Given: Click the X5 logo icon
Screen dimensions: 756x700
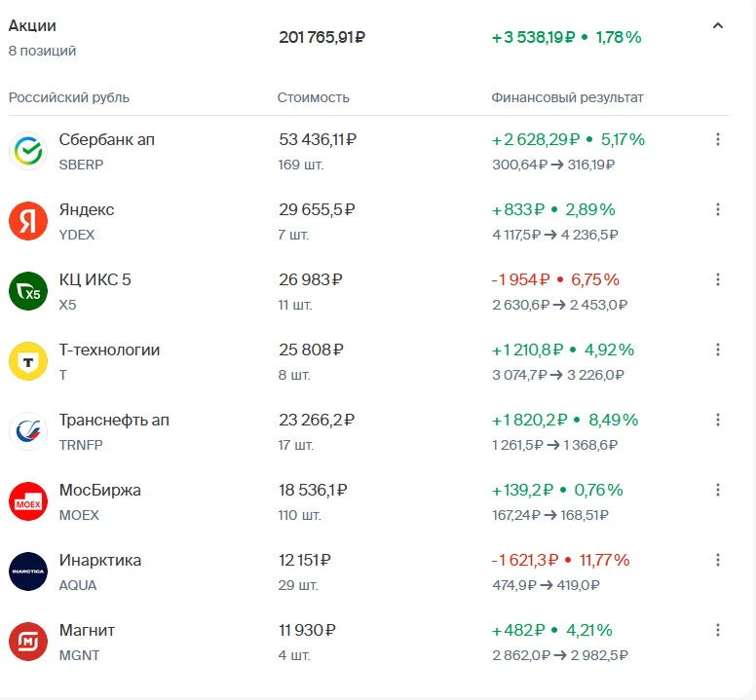Looking at the screenshot, I should [x=28, y=291].
